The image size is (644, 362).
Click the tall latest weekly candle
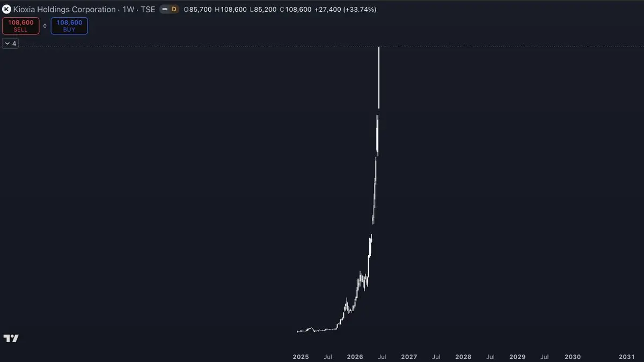[379, 78]
